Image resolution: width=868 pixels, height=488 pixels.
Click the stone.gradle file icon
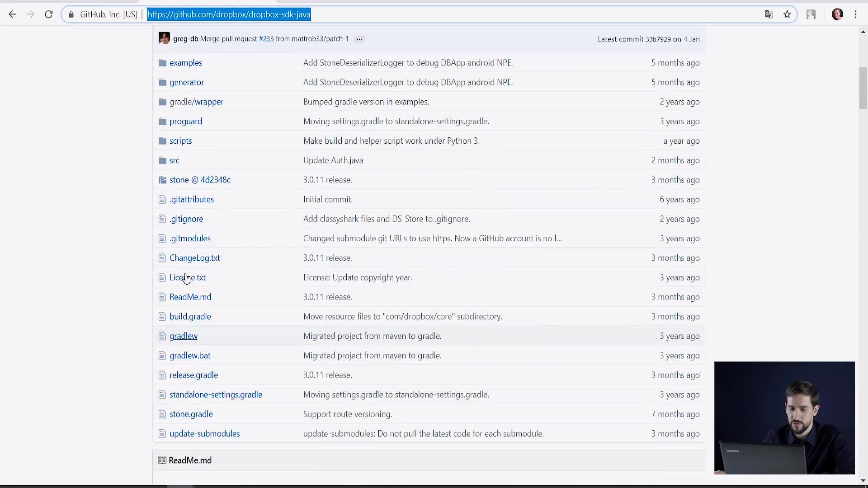pos(162,414)
